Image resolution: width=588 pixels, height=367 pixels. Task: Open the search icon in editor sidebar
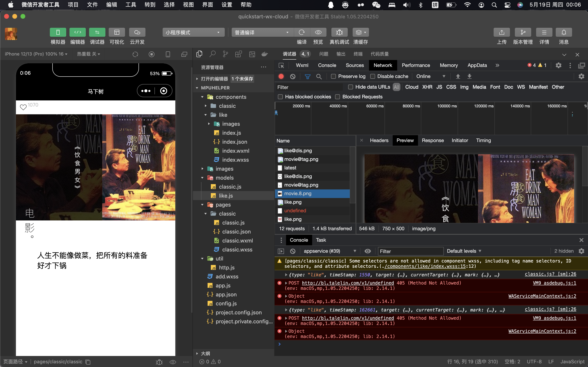212,54
